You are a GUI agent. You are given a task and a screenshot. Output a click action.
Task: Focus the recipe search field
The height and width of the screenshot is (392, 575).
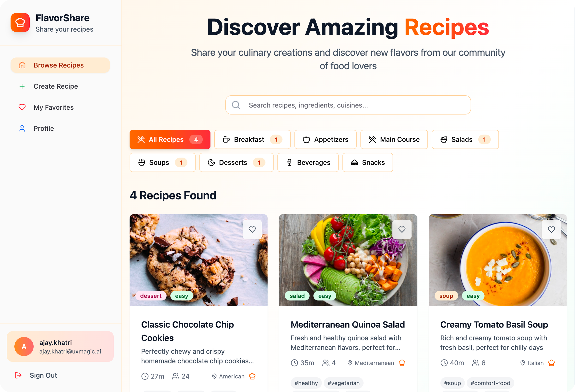pos(348,105)
